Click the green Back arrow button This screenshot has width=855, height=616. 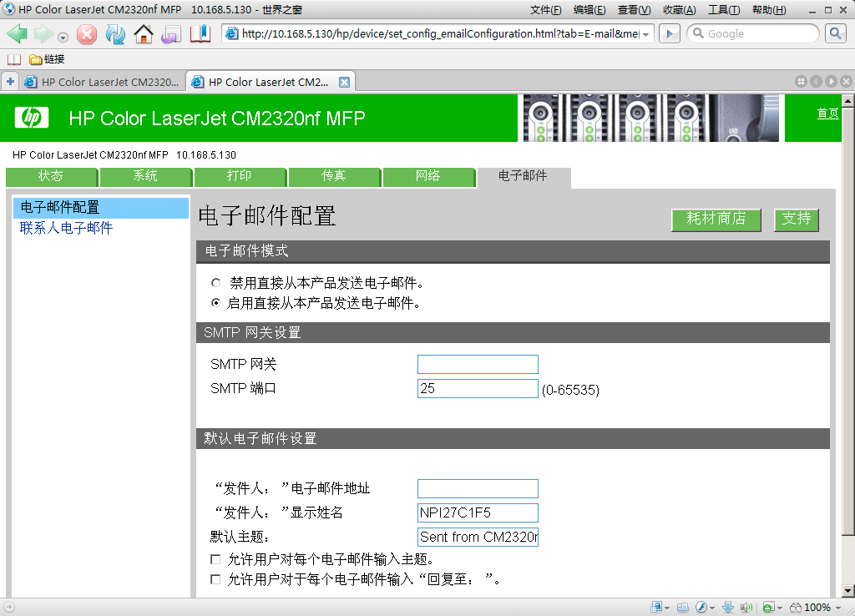(x=18, y=34)
